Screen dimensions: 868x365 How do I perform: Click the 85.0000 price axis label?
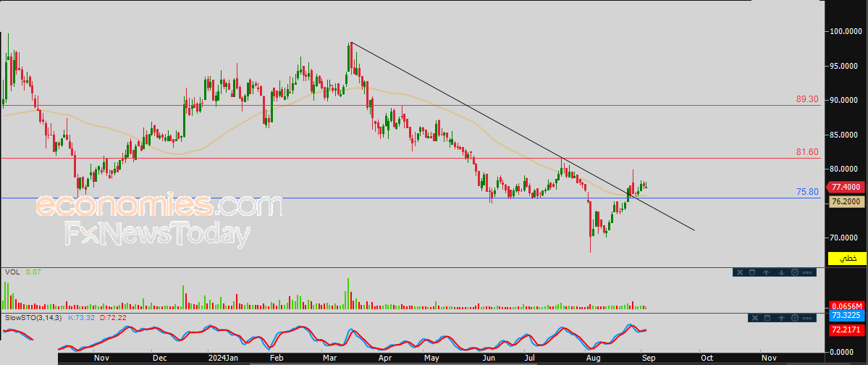click(845, 135)
